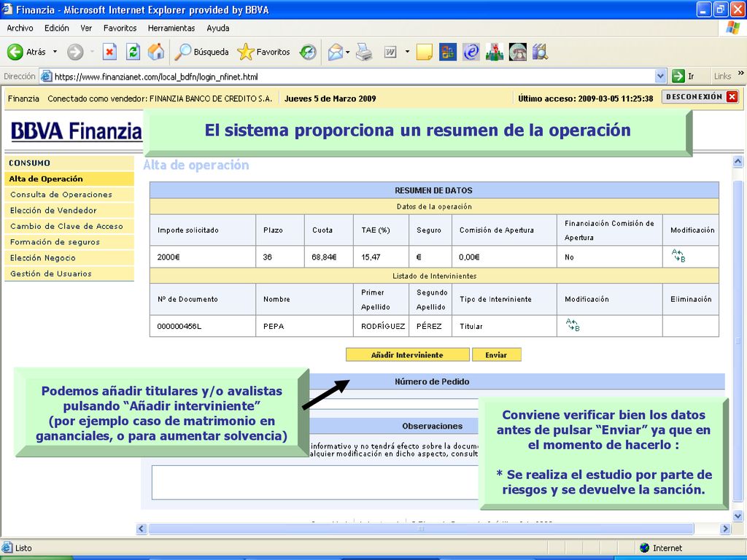
Task: Open the Edit with Word dropdown arrow
Action: pos(407,52)
